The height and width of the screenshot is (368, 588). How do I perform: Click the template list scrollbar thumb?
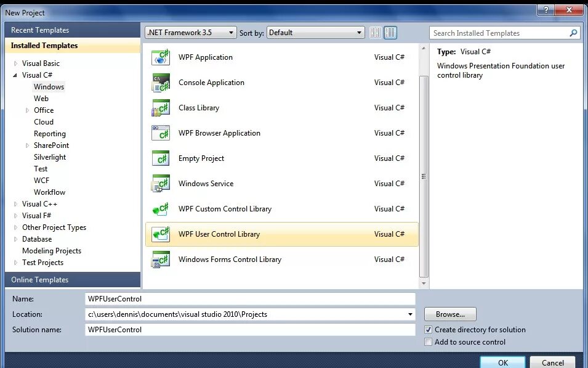(x=424, y=176)
